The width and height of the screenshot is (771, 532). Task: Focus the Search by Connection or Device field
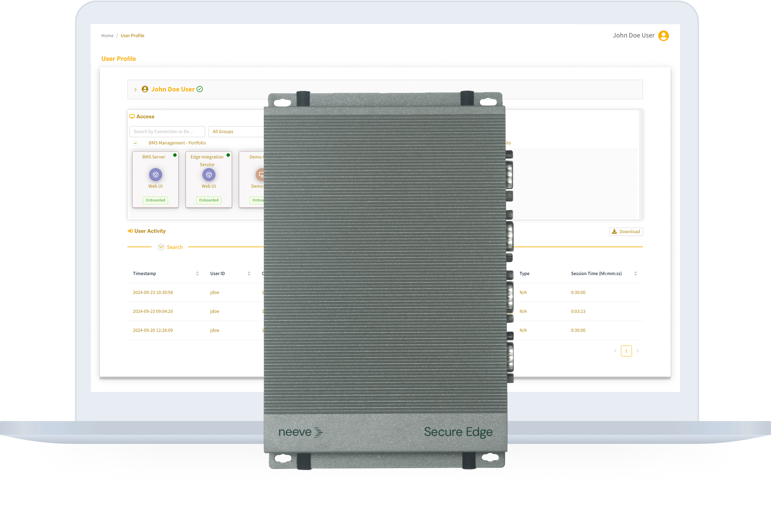(167, 132)
